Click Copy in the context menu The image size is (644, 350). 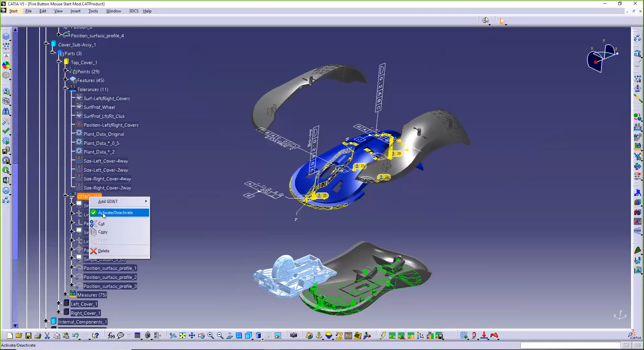pyautogui.click(x=103, y=232)
